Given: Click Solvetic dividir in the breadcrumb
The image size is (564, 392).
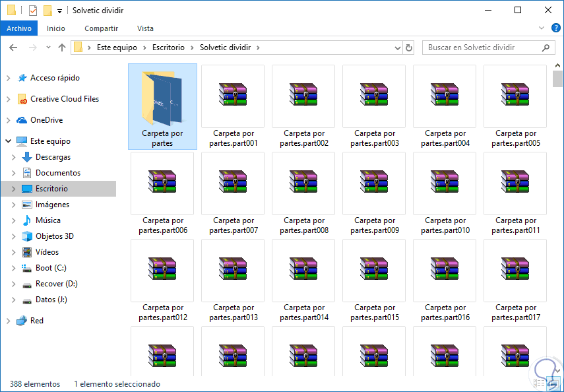Looking at the screenshot, I should [x=225, y=48].
